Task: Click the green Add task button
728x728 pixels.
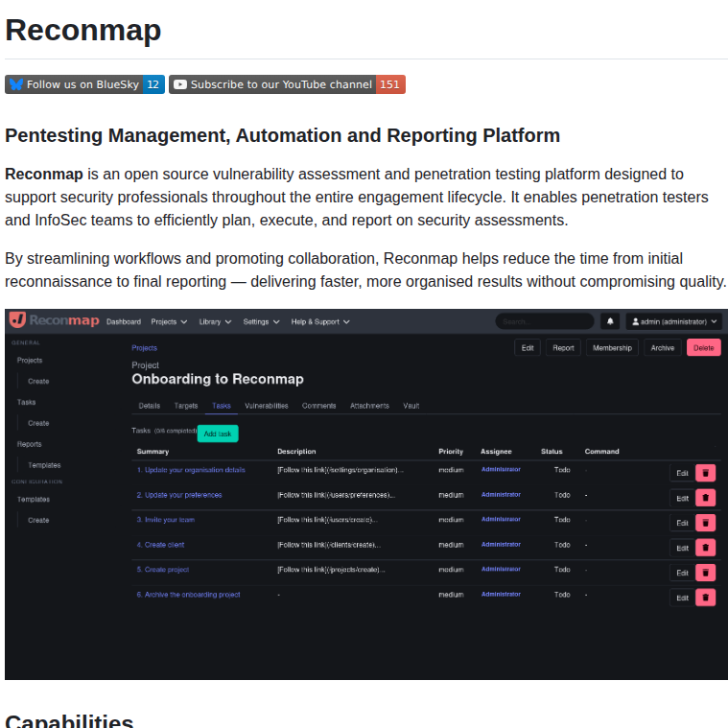Action: [x=218, y=434]
